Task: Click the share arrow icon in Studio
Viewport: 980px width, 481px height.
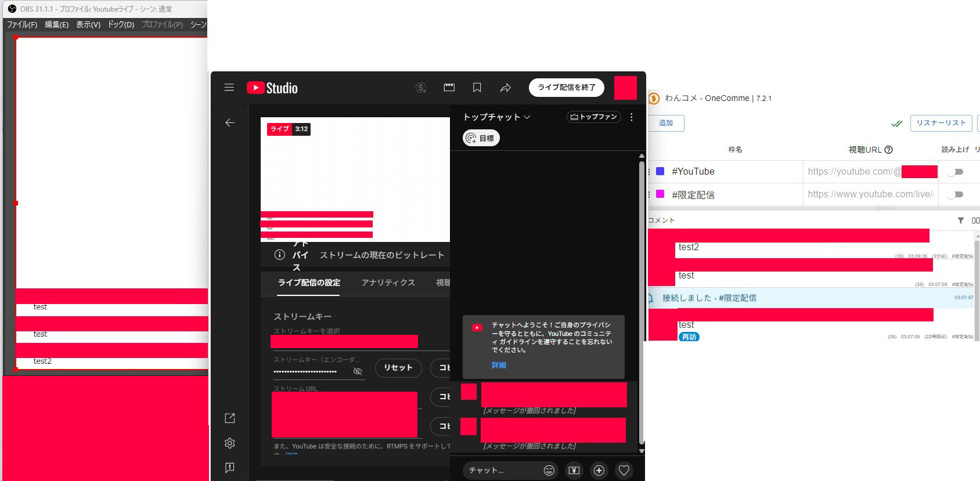Action: click(506, 88)
